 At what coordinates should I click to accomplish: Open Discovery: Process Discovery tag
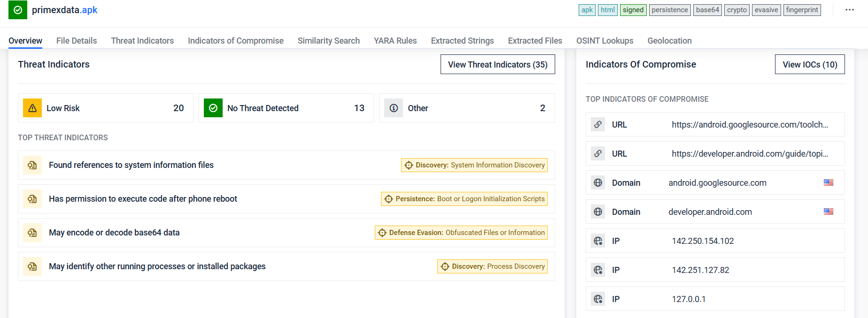click(492, 266)
